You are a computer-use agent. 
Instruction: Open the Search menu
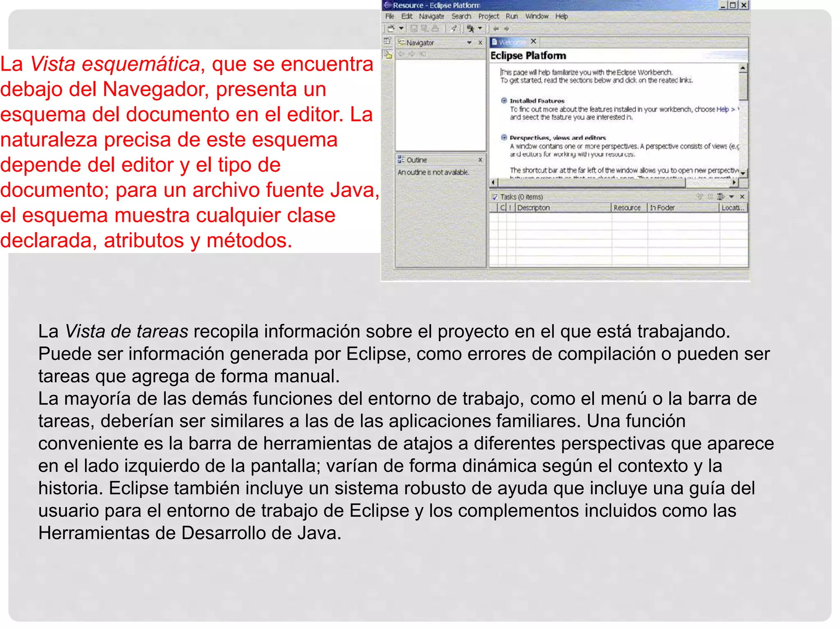point(461,16)
